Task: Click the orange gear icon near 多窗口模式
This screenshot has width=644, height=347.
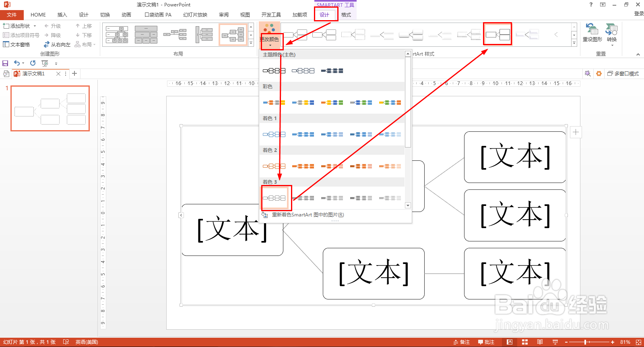Action: pyautogui.click(x=599, y=74)
